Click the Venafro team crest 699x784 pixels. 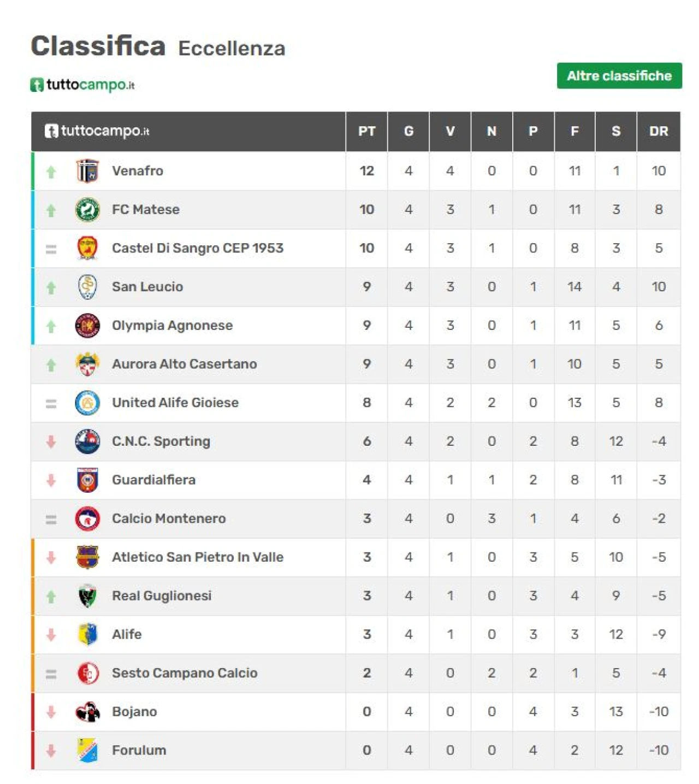coord(87,171)
